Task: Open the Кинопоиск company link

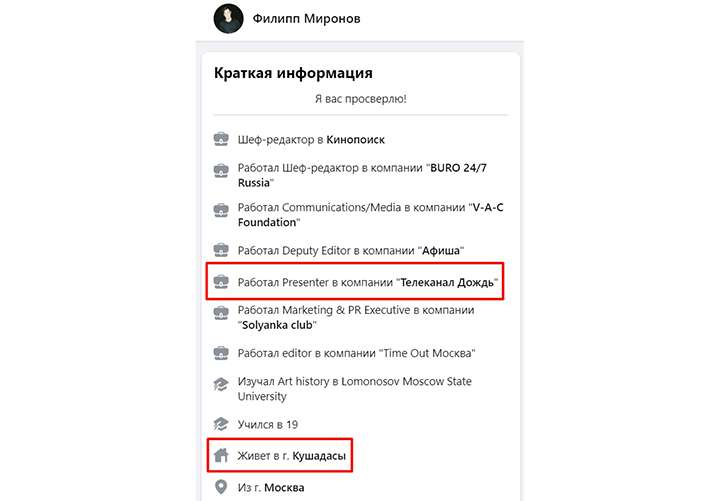Action: (355, 140)
